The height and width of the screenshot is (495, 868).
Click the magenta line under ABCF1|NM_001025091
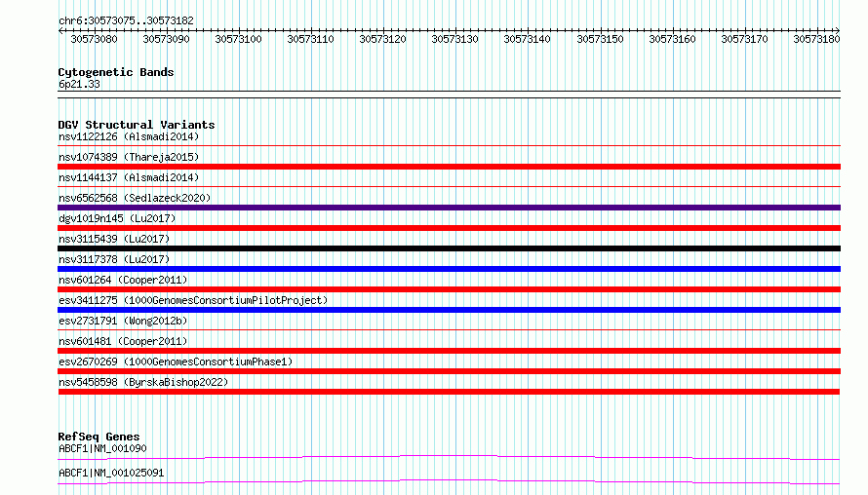click(x=449, y=481)
